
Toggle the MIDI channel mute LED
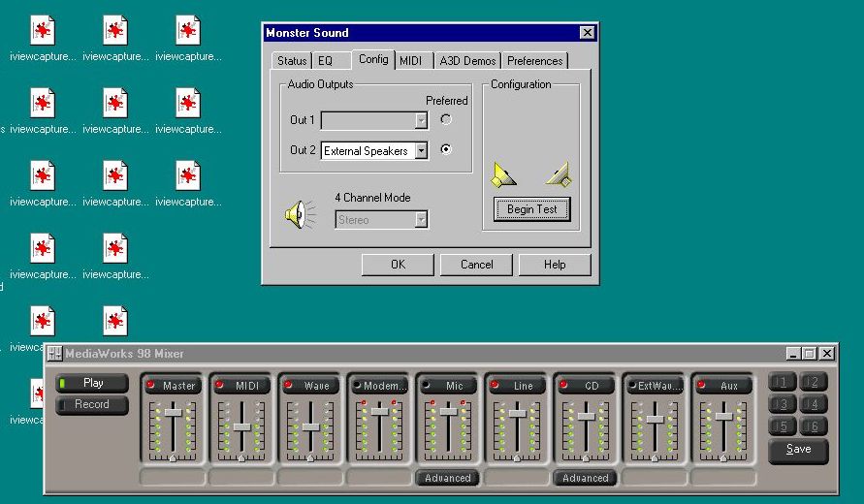point(219,385)
